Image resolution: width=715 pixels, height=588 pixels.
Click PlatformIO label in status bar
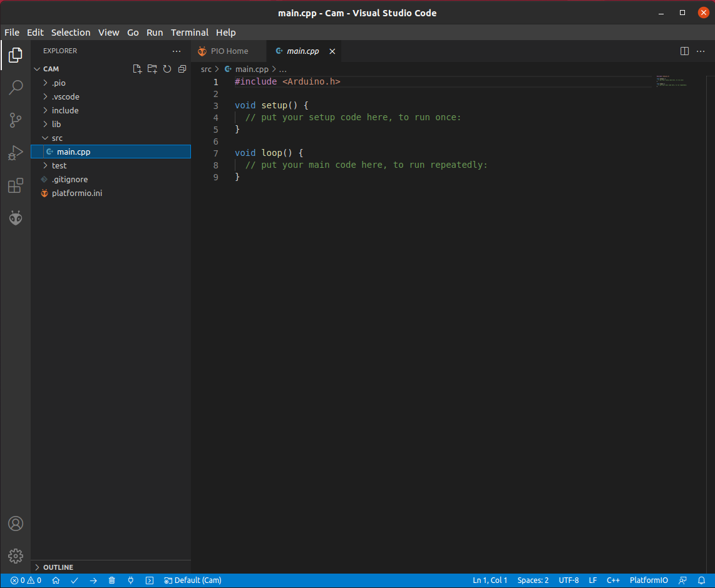click(x=649, y=580)
